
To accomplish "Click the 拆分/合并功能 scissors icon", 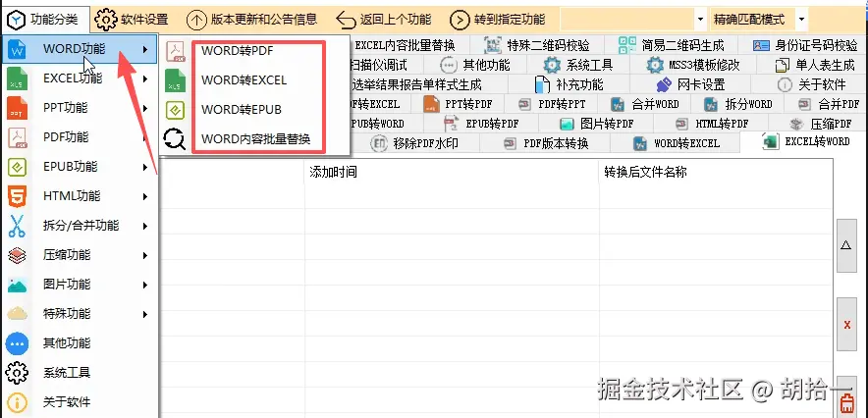I will pyautogui.click(x=17, y=226).
